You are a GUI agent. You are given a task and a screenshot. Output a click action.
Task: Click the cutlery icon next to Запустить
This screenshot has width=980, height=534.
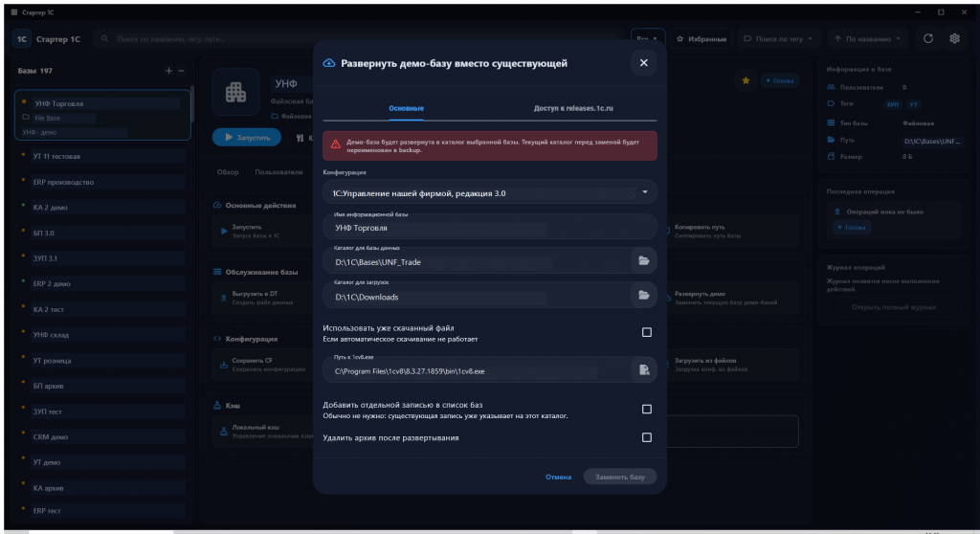click(300, 138)
